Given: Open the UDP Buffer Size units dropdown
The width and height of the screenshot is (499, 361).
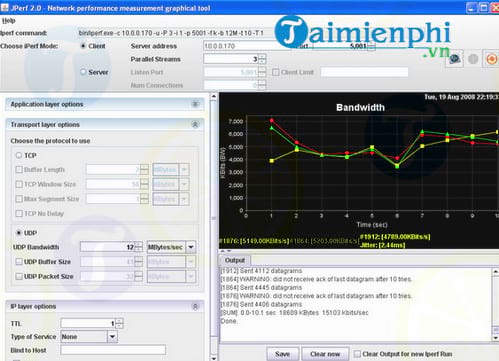Looking at the screenshot, I should point(191,262).
